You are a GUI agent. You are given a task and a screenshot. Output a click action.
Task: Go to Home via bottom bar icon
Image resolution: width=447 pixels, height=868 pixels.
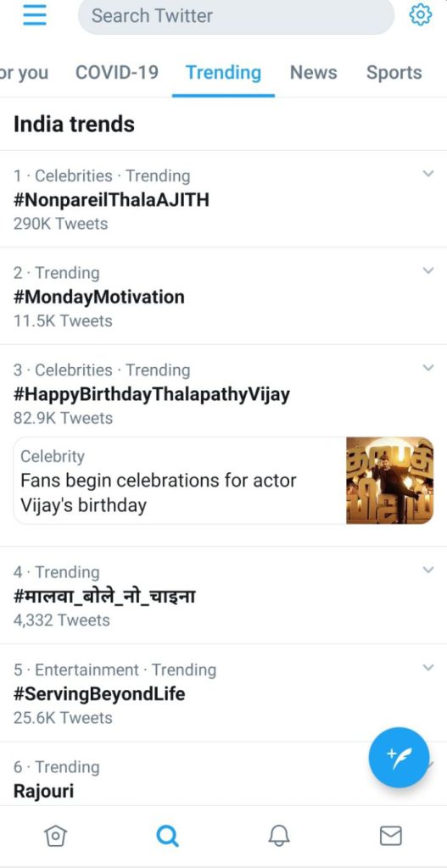point(55,836)
